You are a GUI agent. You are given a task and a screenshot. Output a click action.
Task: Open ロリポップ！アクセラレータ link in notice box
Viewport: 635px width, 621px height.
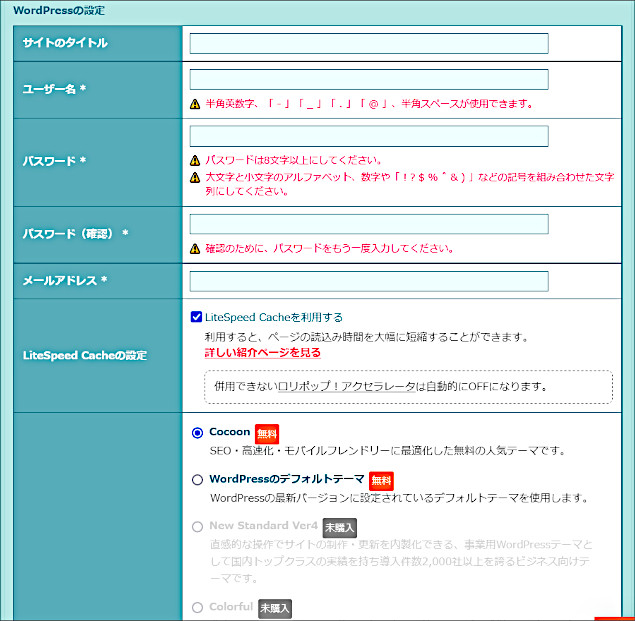[x=347, y=386]
